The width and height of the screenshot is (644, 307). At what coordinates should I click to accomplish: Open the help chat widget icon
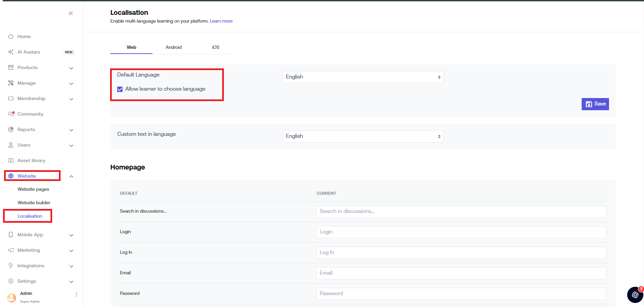pyautogui.click(x=635, y=295)
